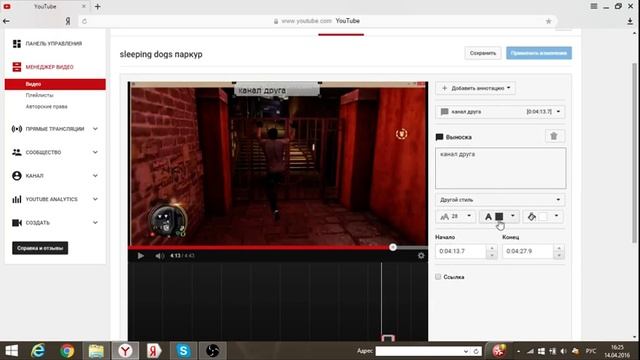The width and height of the screenshot is (640, 360).
Task: Open video player settings gear
Action: (x=421, y=256)
